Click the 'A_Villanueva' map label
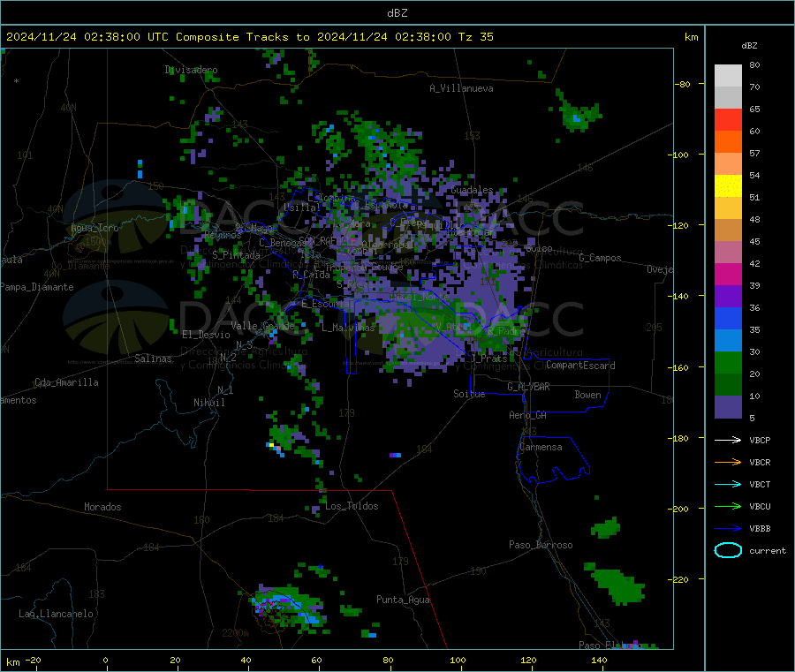 (x=461, y=88)
